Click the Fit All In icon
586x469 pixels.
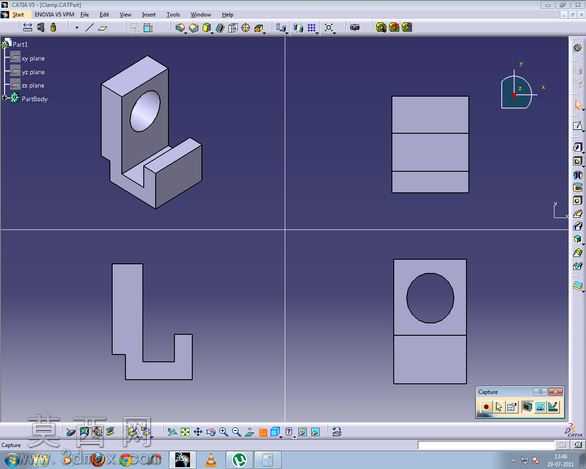185,432
